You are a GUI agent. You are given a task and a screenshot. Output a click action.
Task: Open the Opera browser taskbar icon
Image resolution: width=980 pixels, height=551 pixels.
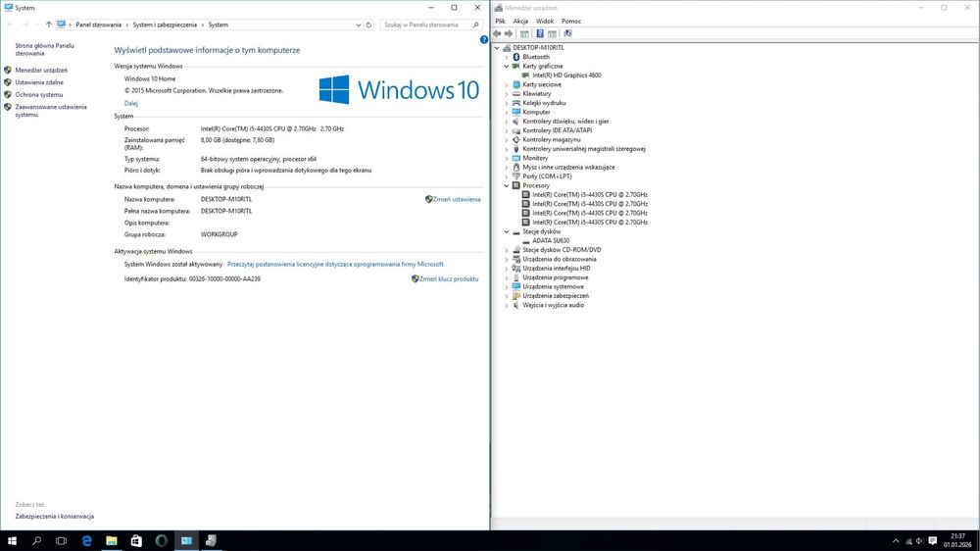(162, 540)
